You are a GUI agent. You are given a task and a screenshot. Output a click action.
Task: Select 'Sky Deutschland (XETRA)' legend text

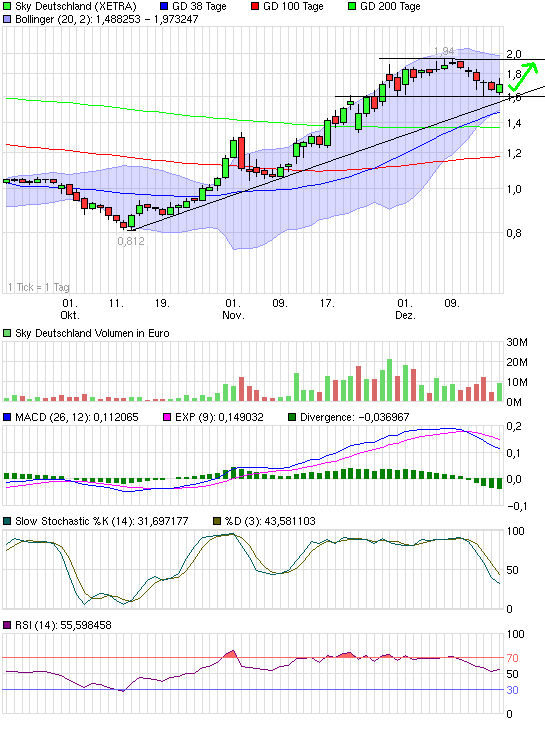tap(76, 7)
